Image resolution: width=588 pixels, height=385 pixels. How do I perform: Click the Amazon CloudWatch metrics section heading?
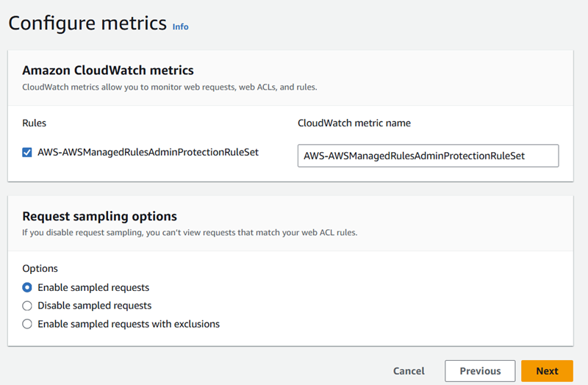[108, 70]
